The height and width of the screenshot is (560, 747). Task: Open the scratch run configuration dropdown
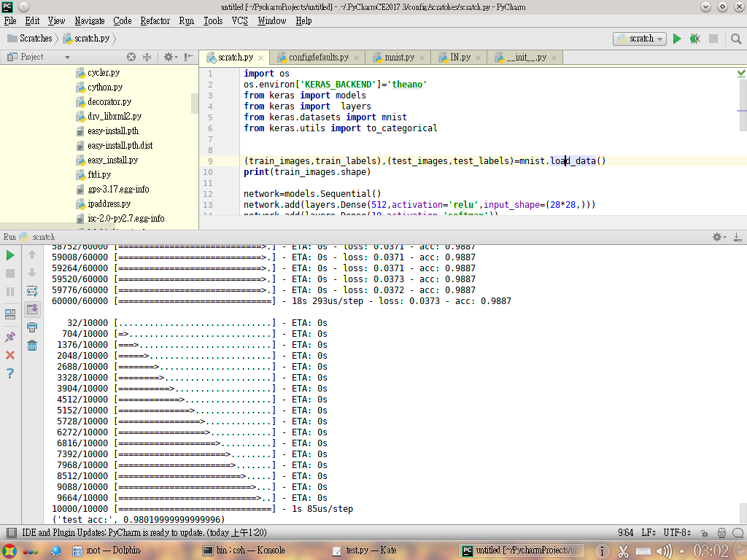tap(639, 39)
